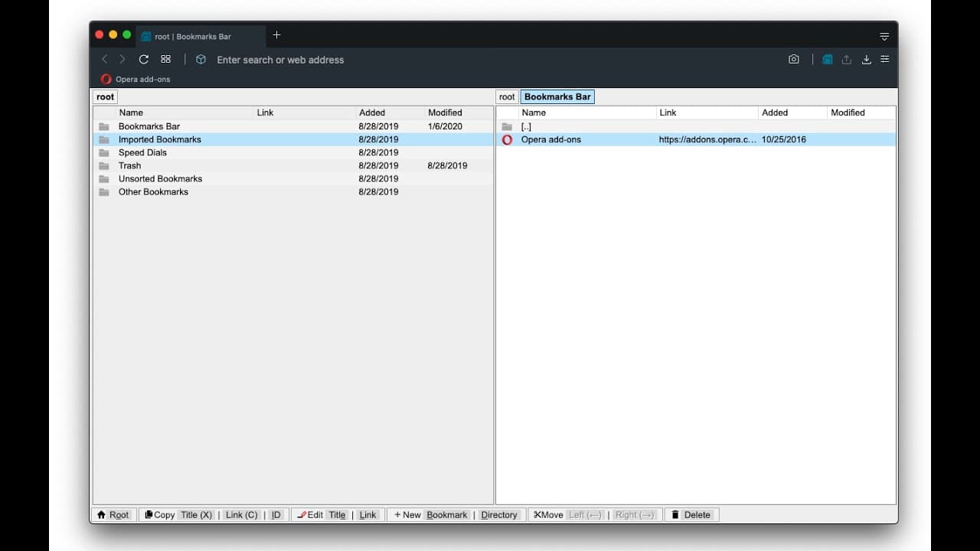980x551 pixels.
Task: Click the Bookmarks Bar breadcrumb in right pane
Action: coord(557,96)
